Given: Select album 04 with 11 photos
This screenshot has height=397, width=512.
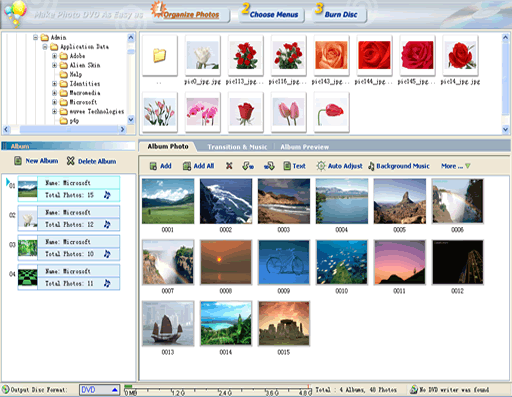Looking at the screenshot, I should click(x=69, y=277).
